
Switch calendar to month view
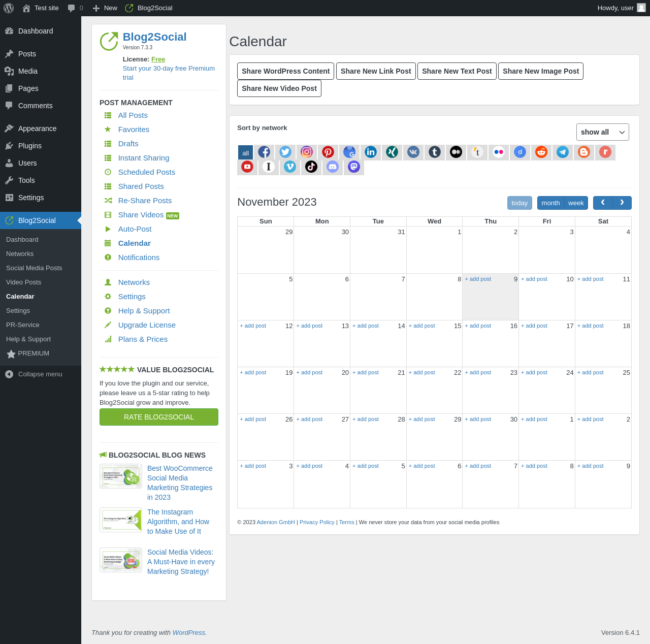coord(550,203)
